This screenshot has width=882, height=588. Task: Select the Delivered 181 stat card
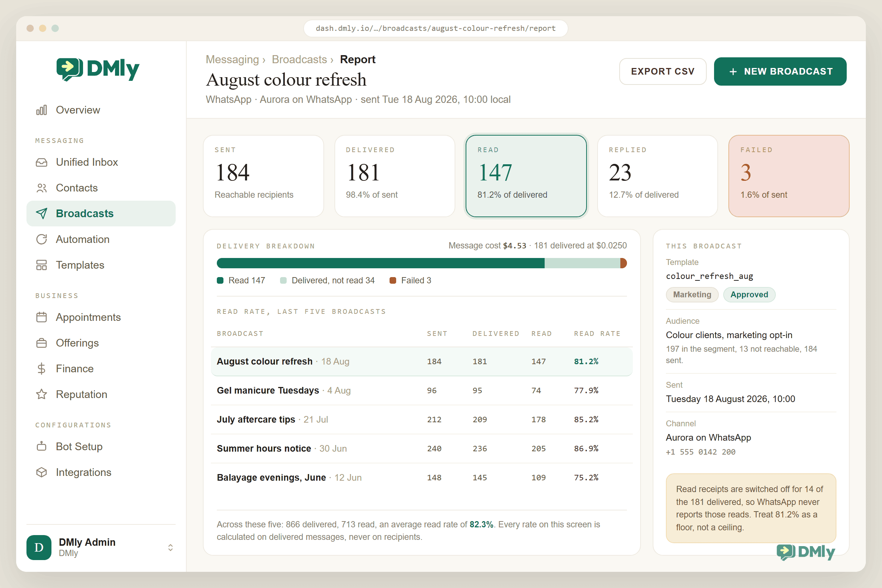click(x=394, y=176)
